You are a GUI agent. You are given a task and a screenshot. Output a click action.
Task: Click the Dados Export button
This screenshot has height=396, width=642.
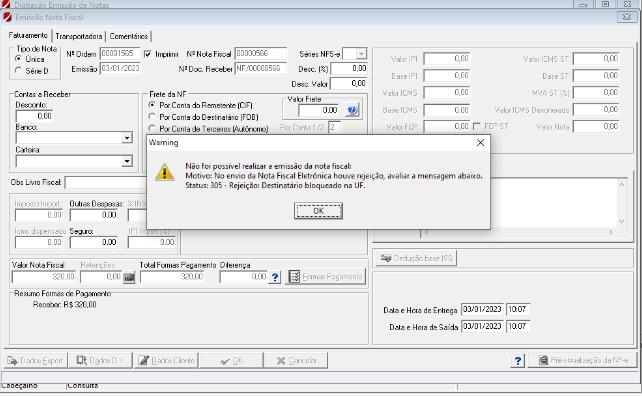(36, 360)
